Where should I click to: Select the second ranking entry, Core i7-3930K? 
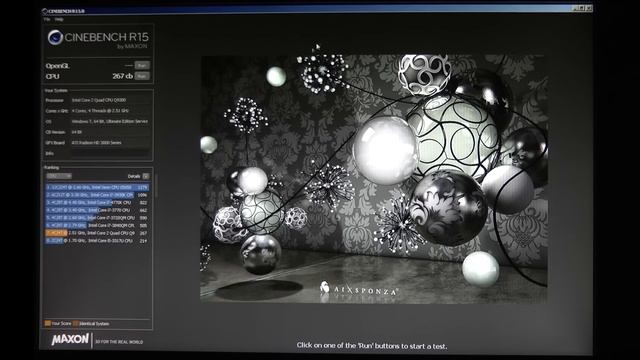coord(97,195)
